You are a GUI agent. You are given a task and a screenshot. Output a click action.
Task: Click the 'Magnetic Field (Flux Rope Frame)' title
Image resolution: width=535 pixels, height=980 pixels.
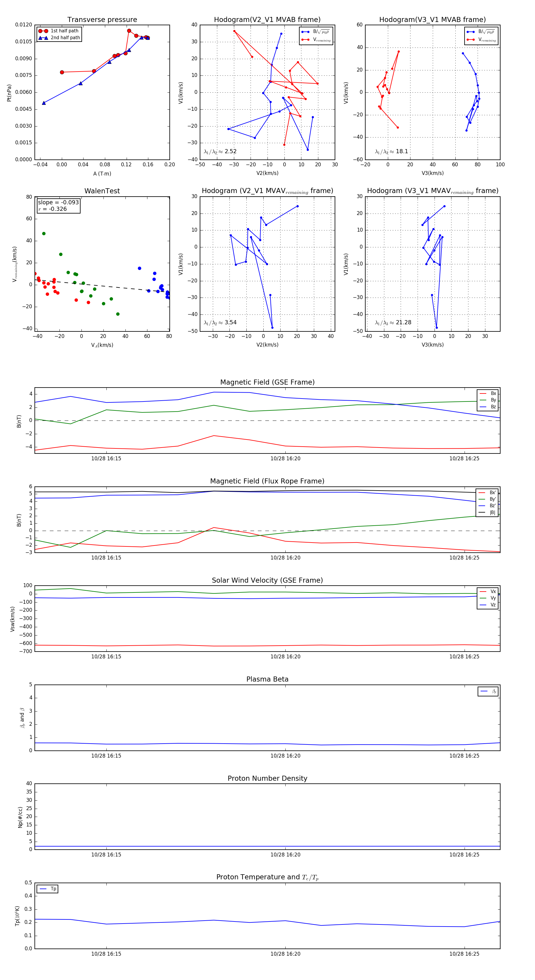(x=267, y=481)
